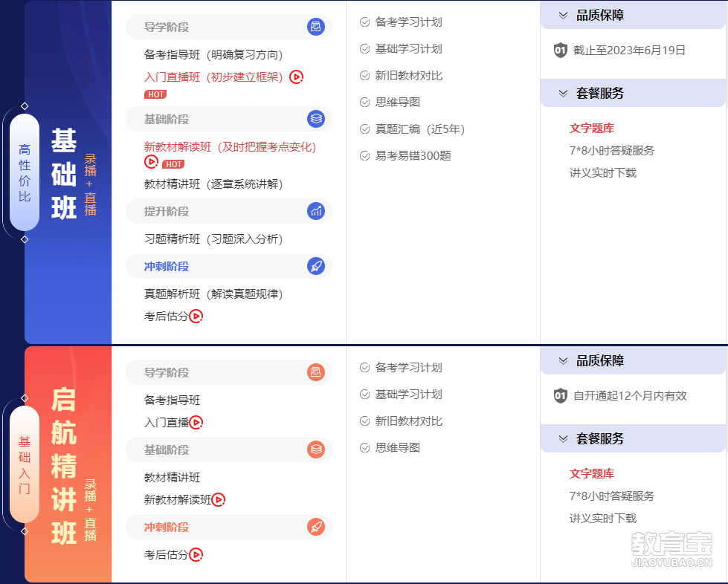
Task: Click play icon under 新教材解读班 in 基础班
Action: tap(151, 162)
